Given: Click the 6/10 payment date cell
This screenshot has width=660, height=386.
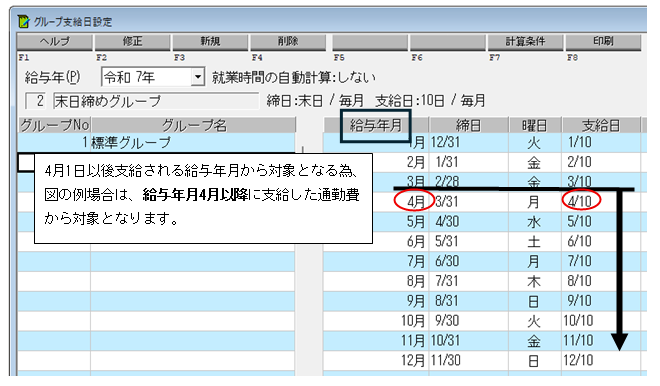Looking at the screenshot, I should click(601, 241).
